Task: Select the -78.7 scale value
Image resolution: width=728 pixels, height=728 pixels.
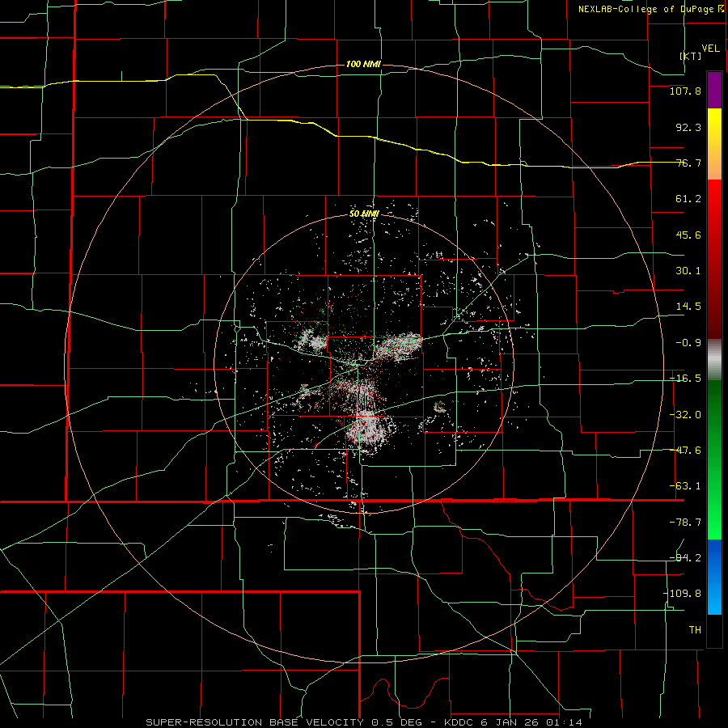Action: pos(685,523)
